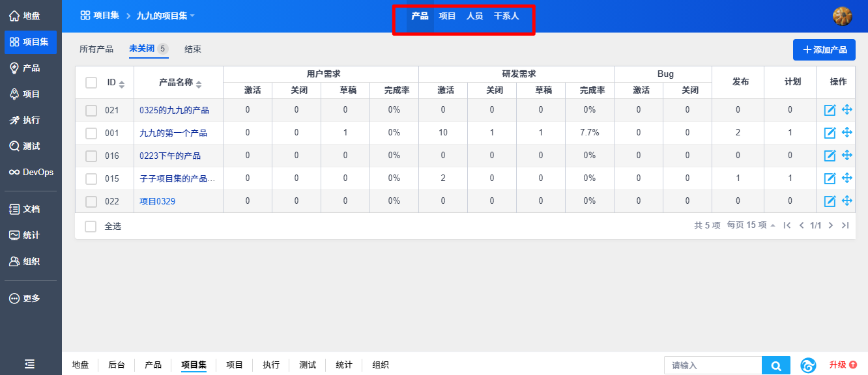The image size is (868, 375).
Task: Open DevOps in the left sidebar
Action: (31, 172)
